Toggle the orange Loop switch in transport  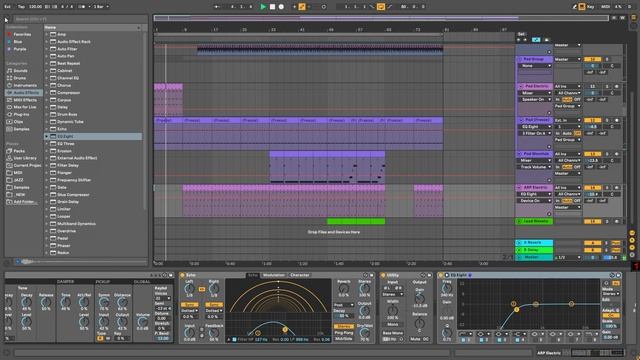pos(380,7)
